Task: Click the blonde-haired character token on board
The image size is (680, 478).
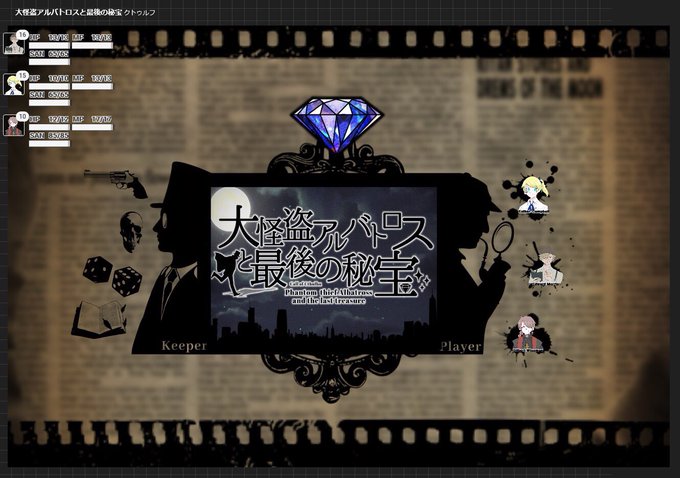Action: 534,194
